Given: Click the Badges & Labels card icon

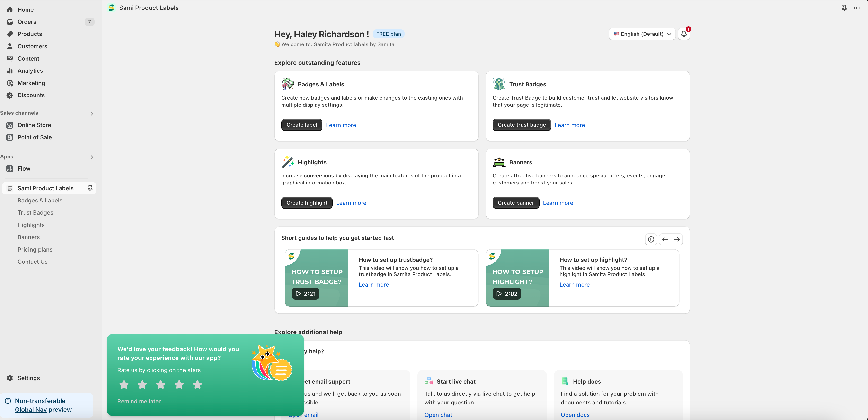Looking at the screenshot, I should 288,84.
